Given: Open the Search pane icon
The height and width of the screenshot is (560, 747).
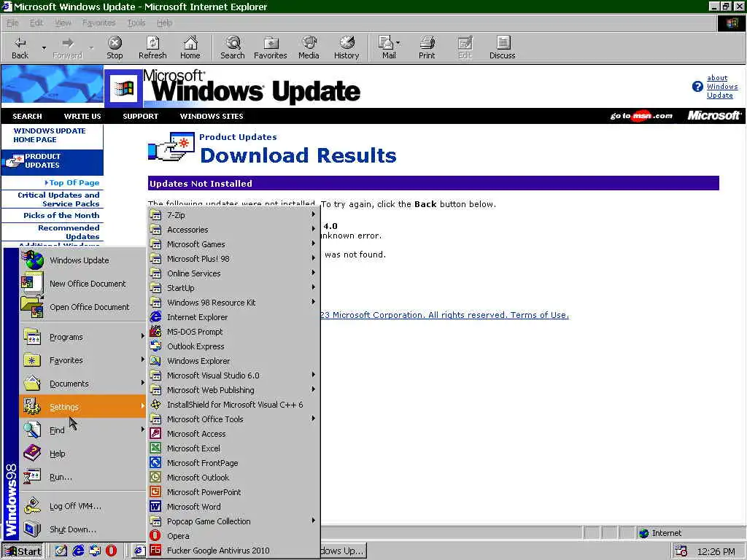Looking at the screenshot, I should coord(233,47).
